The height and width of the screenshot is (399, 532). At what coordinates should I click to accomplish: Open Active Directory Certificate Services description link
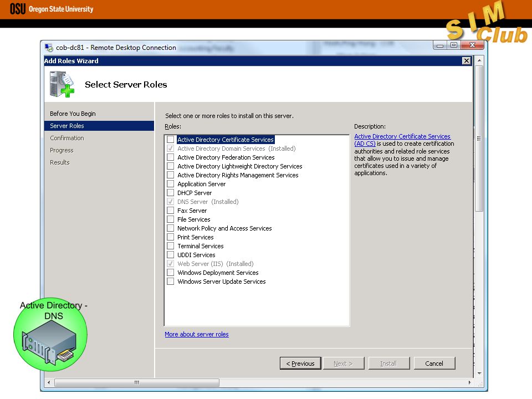coord(402,140)
